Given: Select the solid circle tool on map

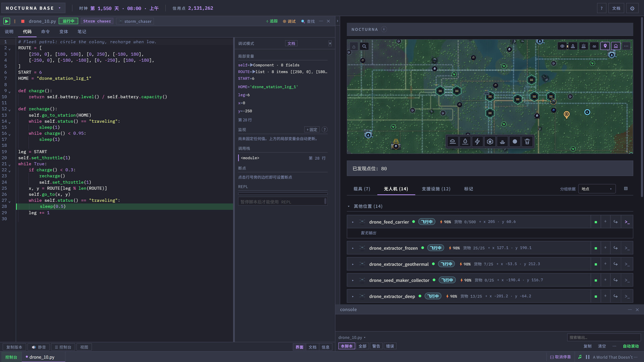Looking at the screenshot, I should 515,141.
